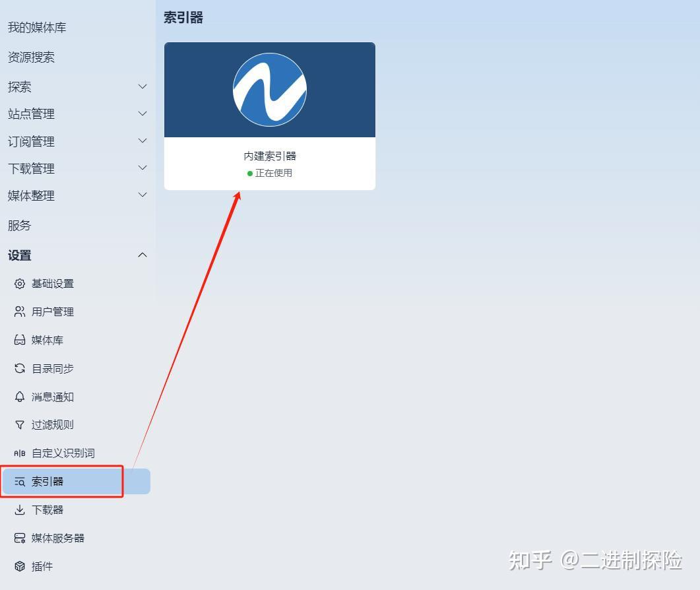The width and height of the screenshot is (700, 590).
Task: Expand the 媒体整理 chevron
Action: tap(143, 195)
